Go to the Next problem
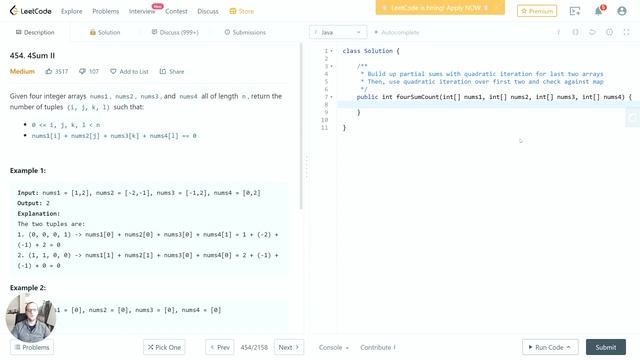The width and height of the screenshot is (640, 360). [289, 347]
